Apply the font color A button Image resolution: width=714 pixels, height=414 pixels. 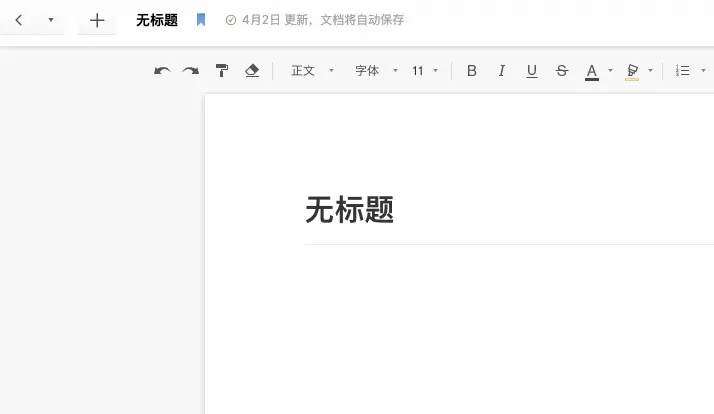point(592,72)
